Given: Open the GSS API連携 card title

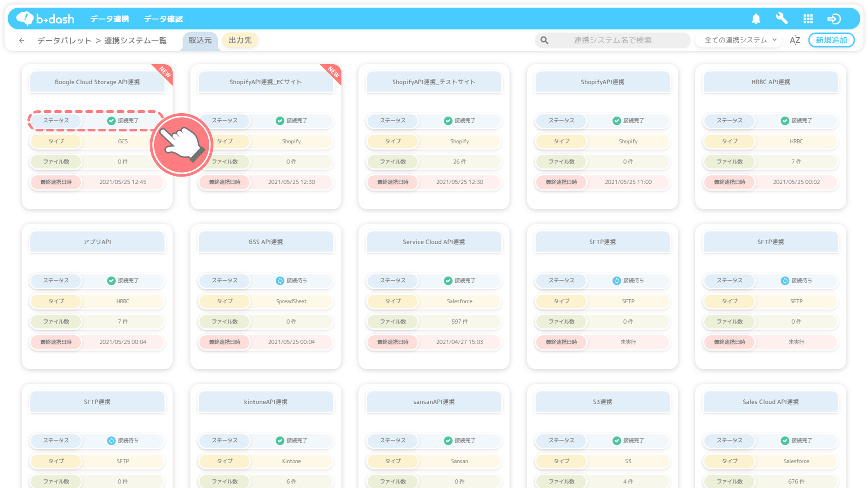Looking at the screenshot, I should coord(266,242).
